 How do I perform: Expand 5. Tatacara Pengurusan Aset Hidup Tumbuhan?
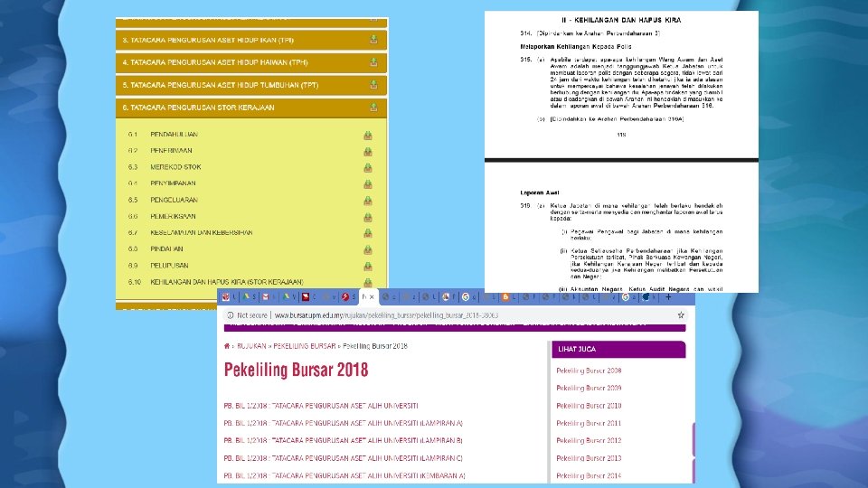click(x=251, y=85)
